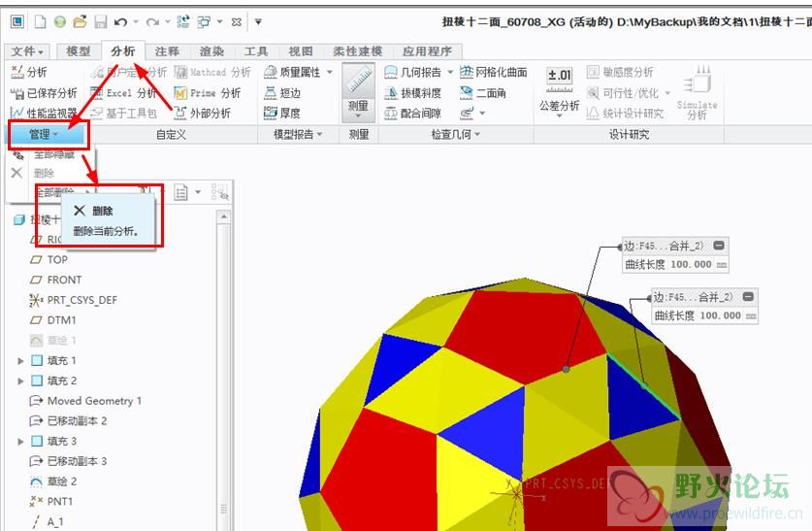812x531 pixels.
Task: Click the green sphere icon in quick access toolbar
Action: tap(60, 21)
